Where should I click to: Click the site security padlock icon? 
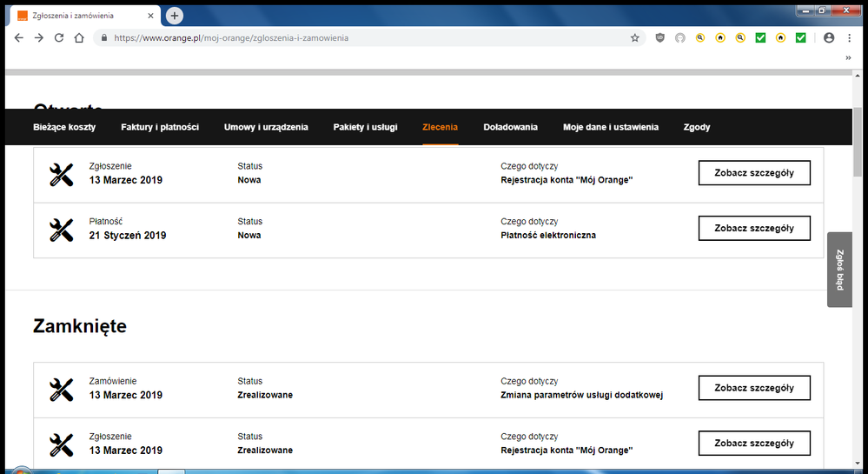click(x=103, y=38)
